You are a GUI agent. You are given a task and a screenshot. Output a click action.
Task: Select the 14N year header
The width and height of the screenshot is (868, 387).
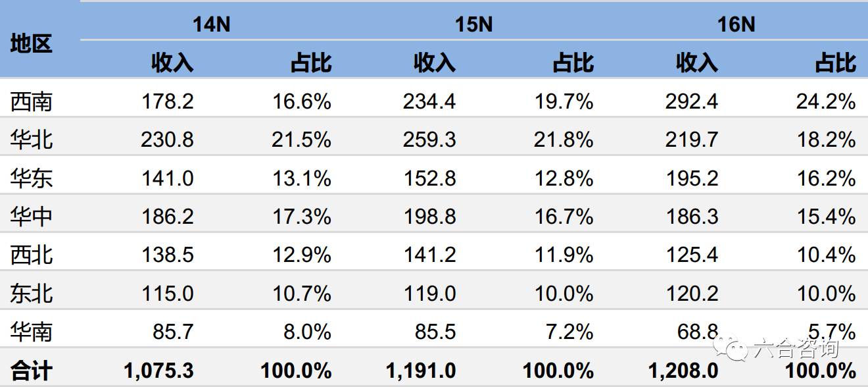211,24
